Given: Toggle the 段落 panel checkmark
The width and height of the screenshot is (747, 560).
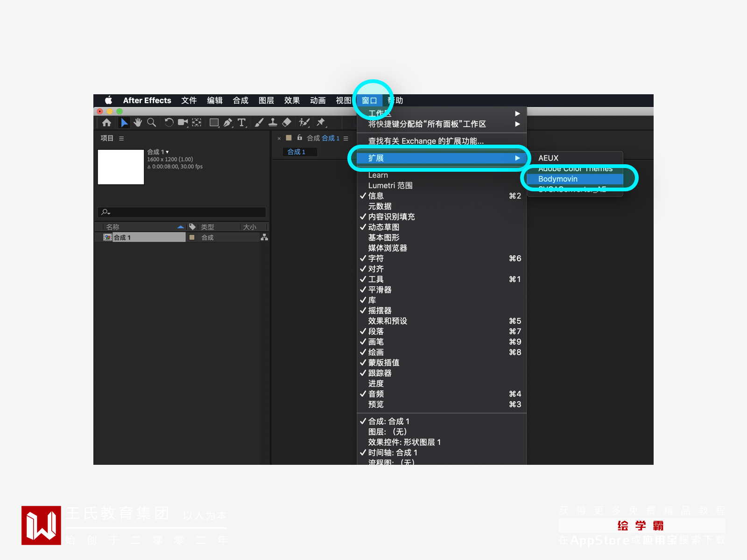Looking at the screenshot, I should [x=363, y=331].
